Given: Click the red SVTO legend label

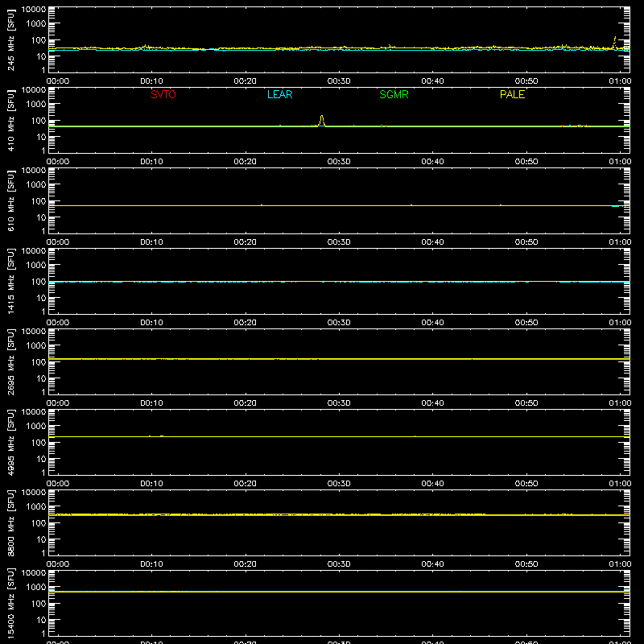Looking at the screenshot, I should [163, 94].
